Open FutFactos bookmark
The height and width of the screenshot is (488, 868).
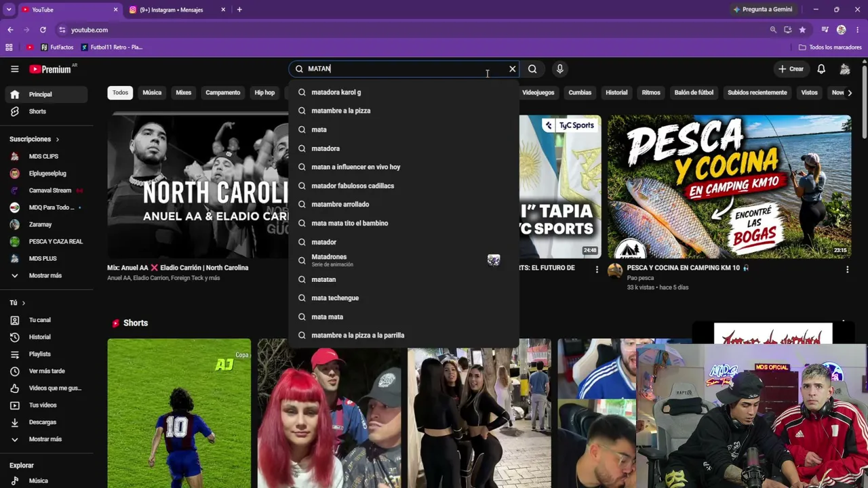(57, 47)
